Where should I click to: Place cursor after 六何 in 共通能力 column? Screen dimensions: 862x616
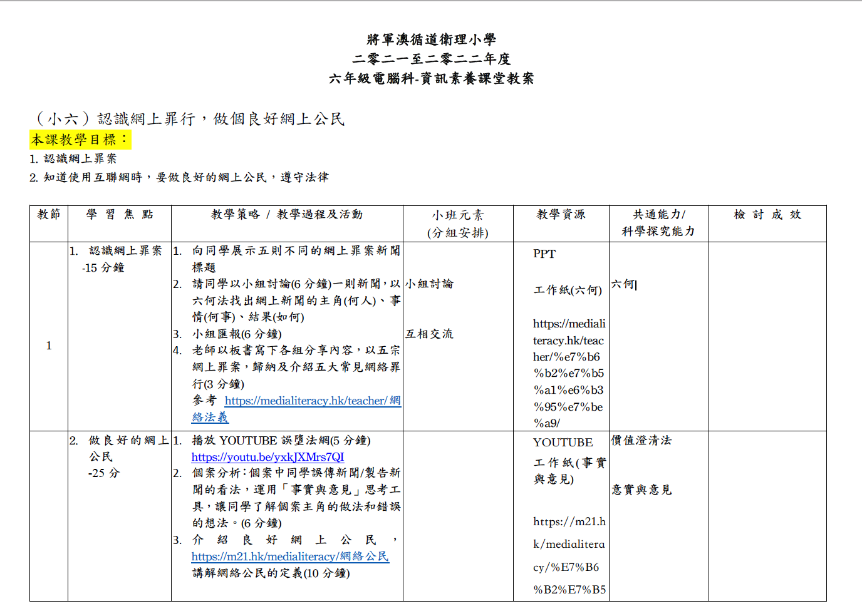click(x=635, y=285)
